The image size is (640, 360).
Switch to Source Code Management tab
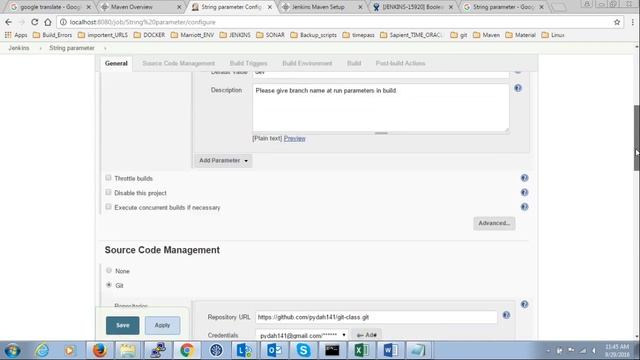tap(178, 63)
